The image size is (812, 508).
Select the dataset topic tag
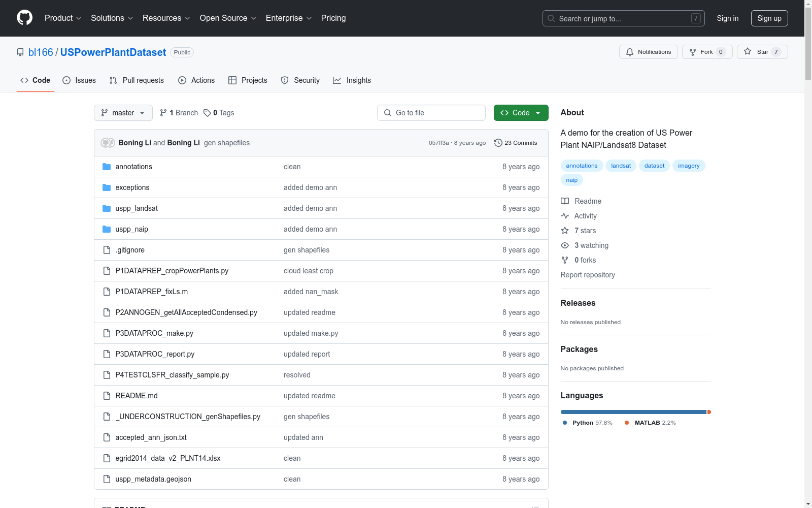[654, 166]
